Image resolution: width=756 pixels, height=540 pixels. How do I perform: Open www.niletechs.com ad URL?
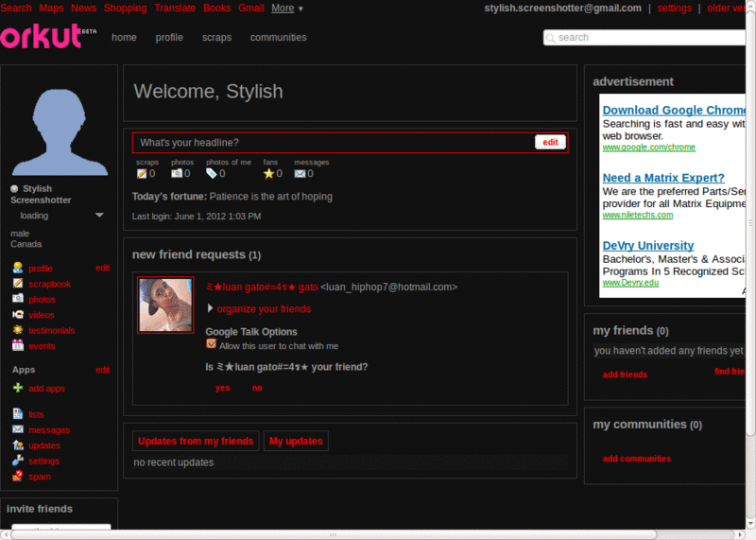pos(637,215)
